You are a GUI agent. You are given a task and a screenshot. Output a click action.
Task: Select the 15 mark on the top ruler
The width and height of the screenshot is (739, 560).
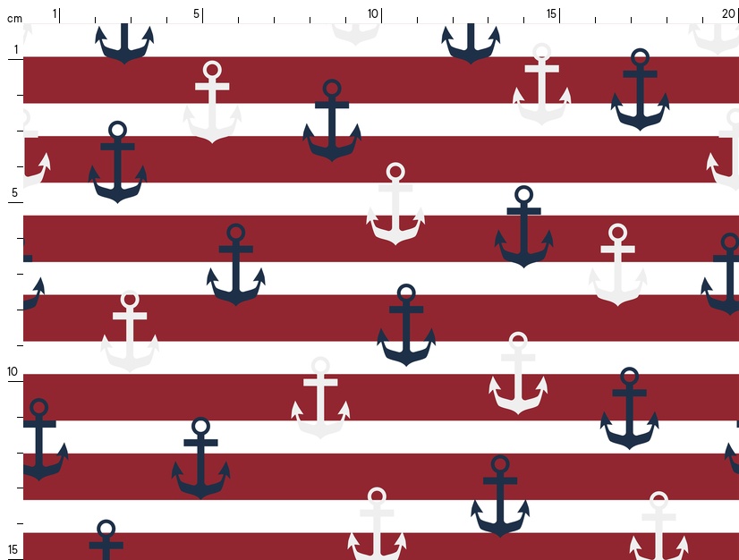pos(552,13)
